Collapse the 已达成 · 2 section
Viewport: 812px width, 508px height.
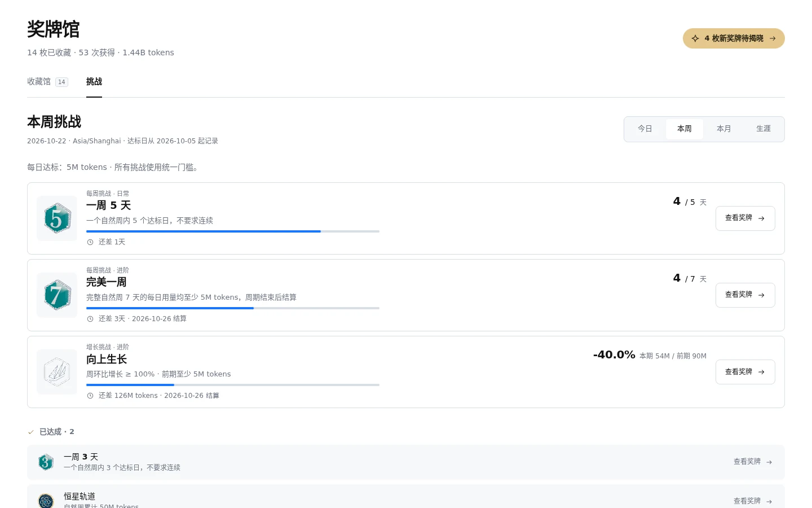click(x=51, y=432)
